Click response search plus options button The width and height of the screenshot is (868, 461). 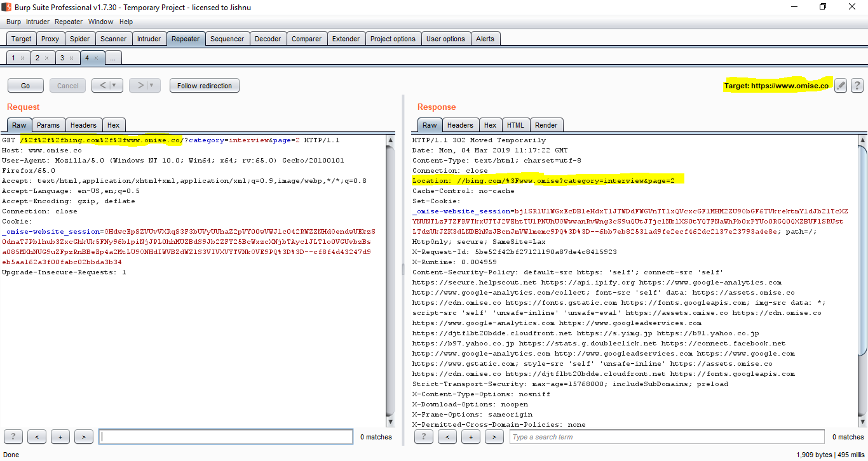click(x=471, y=437)
